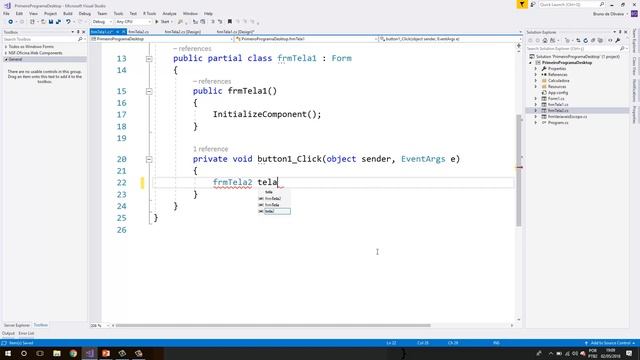This screenshot has height=360, width=640.
Task: Focus the Search Solution Explorer field
Action: pyautogui.click(x=576, y=49)
